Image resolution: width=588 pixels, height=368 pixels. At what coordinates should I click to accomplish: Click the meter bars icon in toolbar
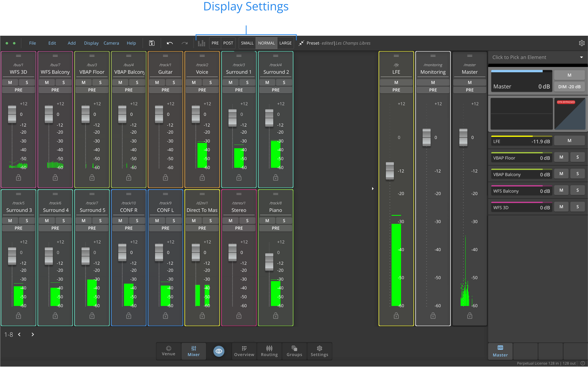coord(201,43)
